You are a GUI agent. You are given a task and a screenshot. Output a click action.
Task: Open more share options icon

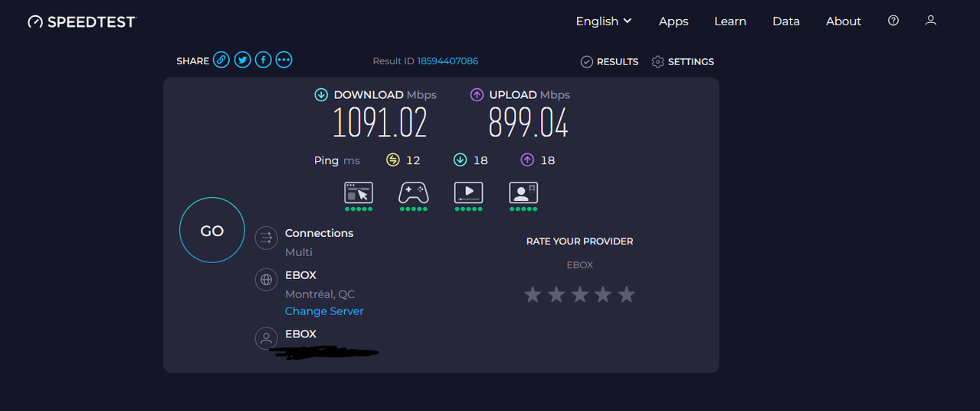click(284, 60)
